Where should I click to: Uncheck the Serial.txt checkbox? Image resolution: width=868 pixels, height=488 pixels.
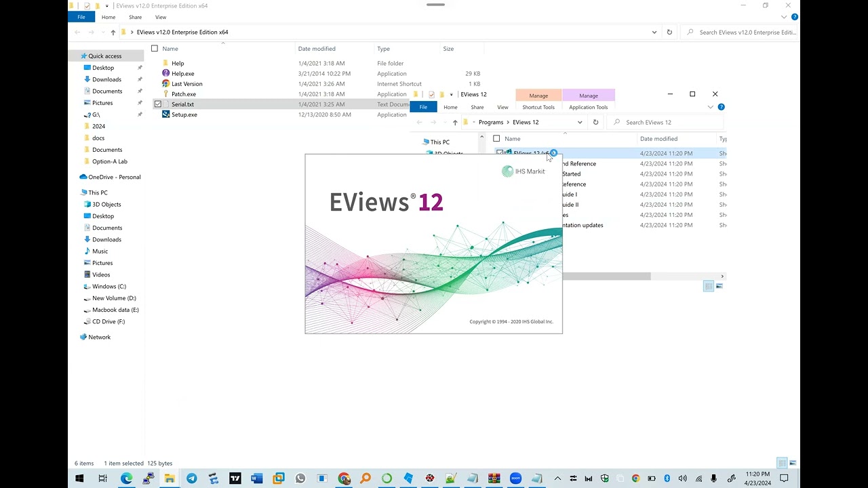point(158,104)
